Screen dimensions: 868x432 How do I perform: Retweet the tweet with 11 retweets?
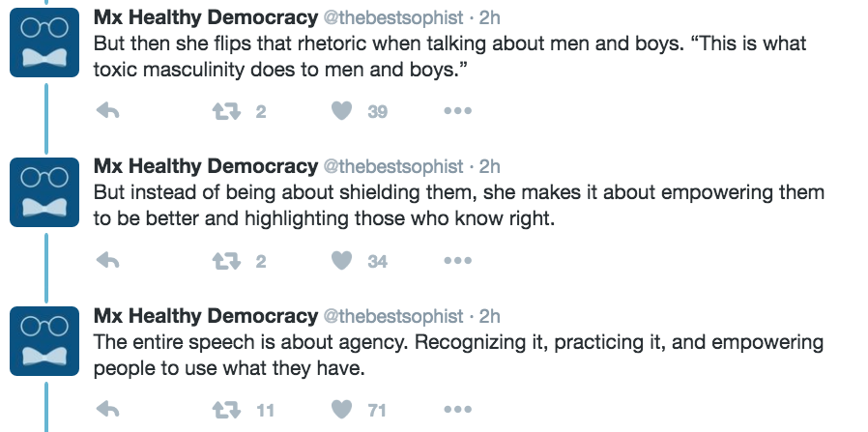click(224, 411)
